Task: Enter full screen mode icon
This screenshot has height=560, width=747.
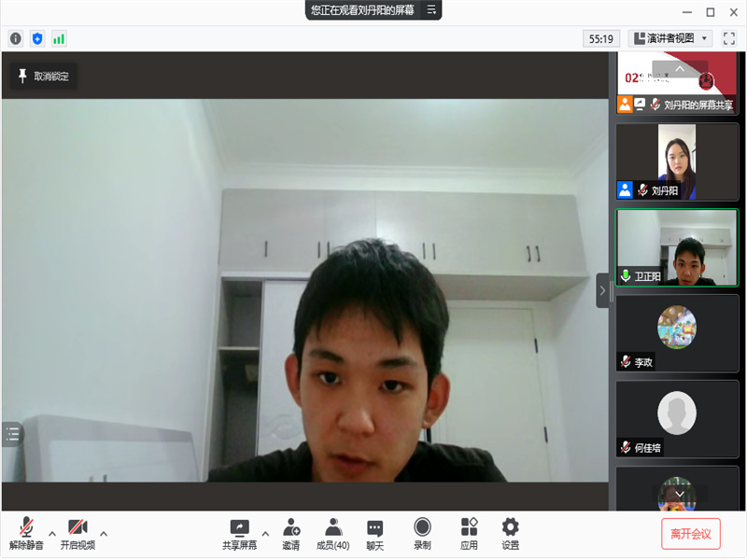Action: click(x=729, y=38)
